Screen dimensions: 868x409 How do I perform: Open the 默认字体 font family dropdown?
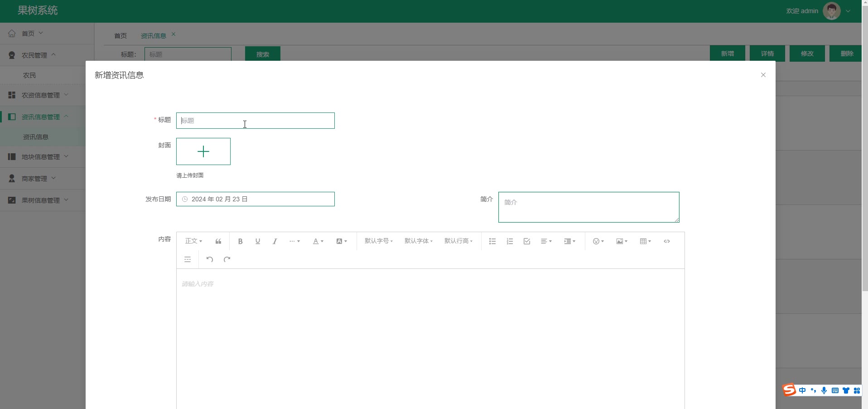click(x=419, y=241)
